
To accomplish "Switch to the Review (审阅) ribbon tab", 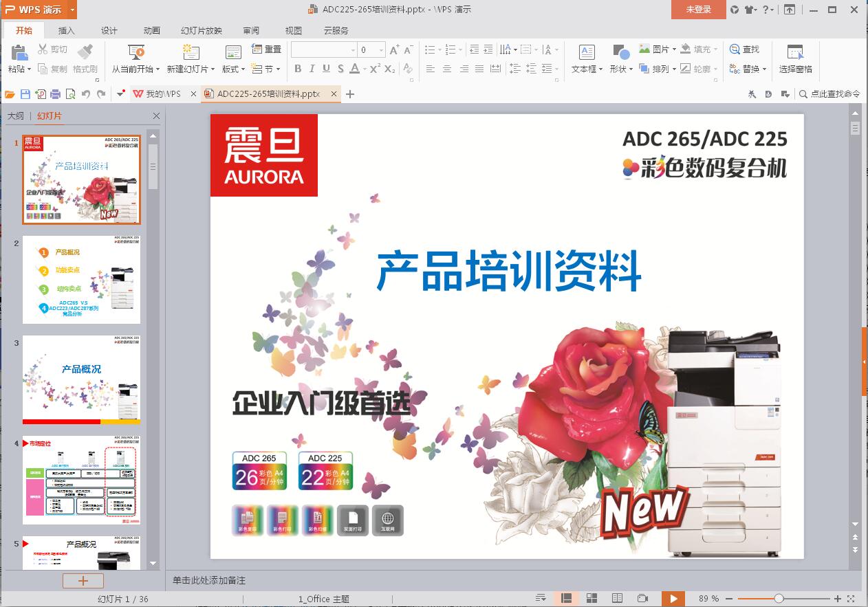I will [x=251, y=30].
